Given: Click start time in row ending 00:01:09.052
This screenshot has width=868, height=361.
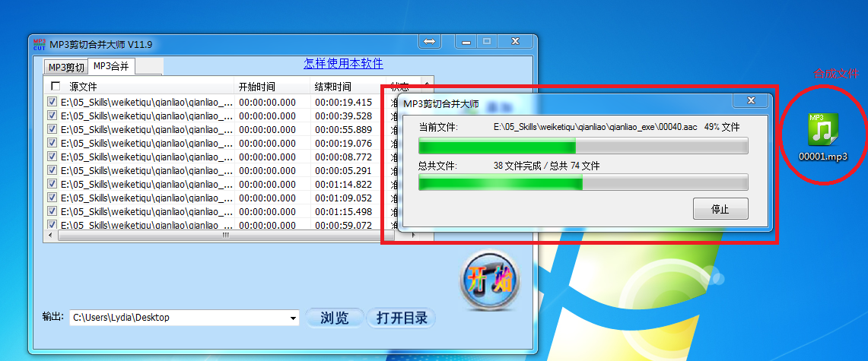Looking at the screenshot, I should point(267,198).
